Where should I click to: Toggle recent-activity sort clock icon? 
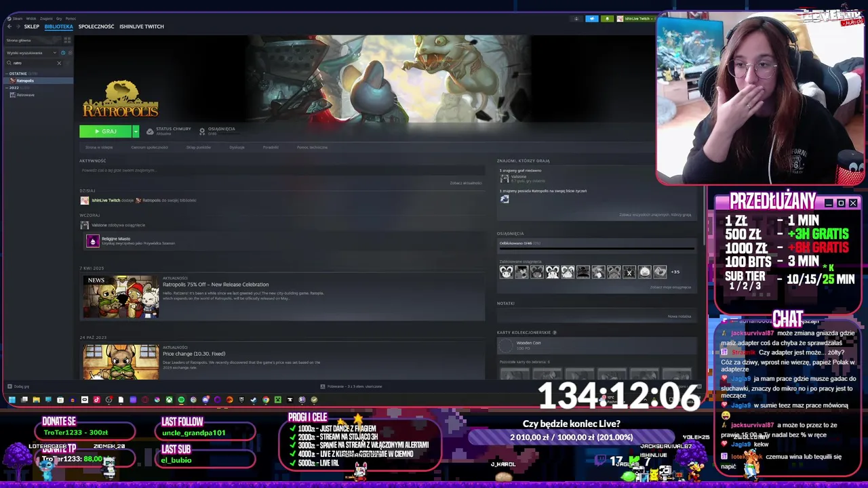coord(63,53)
